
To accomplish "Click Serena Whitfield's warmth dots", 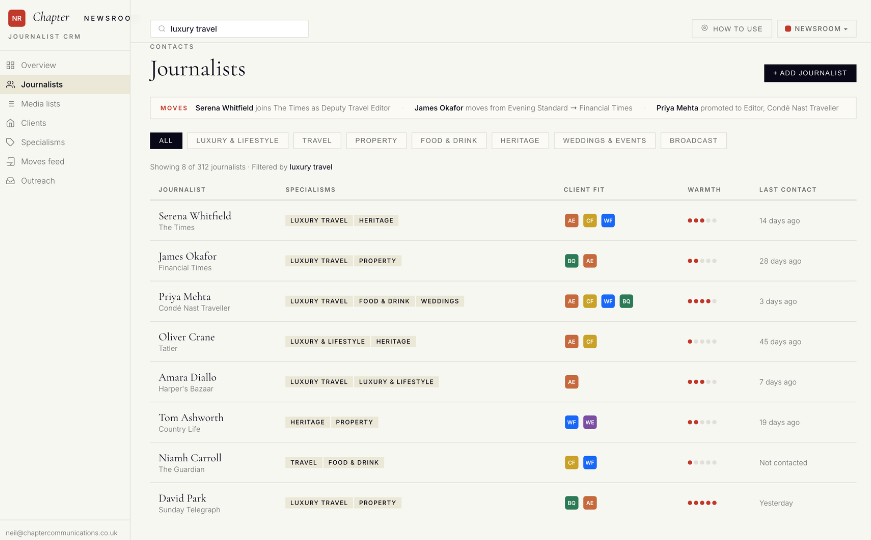I will coord(702,221).
